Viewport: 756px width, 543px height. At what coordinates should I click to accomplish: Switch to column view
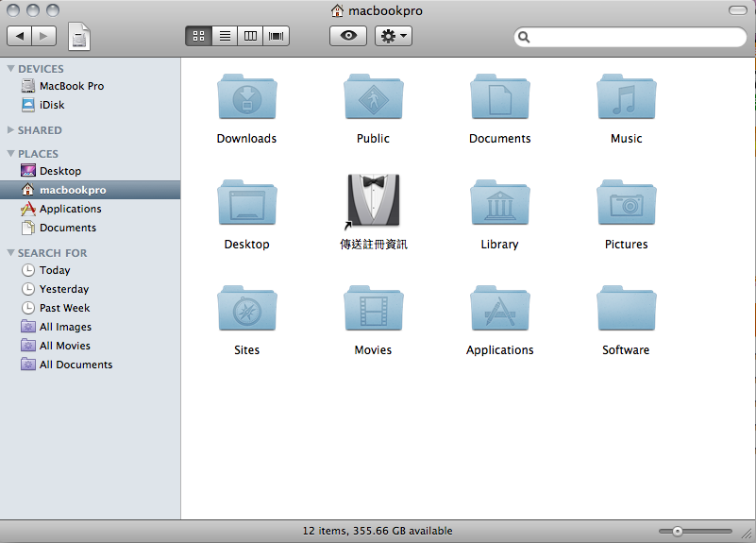click(x=250, y=36)
